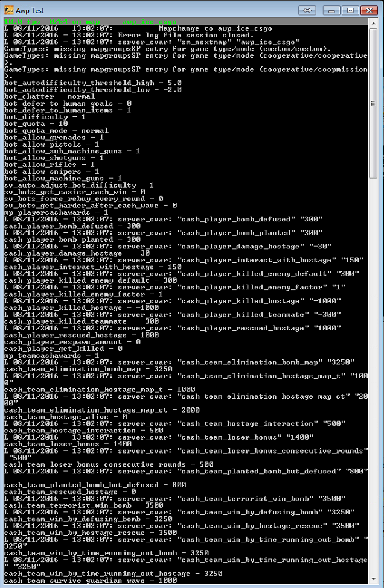
Task: Click the cash_team_loser_bonus - 1400 line
Action: (68, 444)
